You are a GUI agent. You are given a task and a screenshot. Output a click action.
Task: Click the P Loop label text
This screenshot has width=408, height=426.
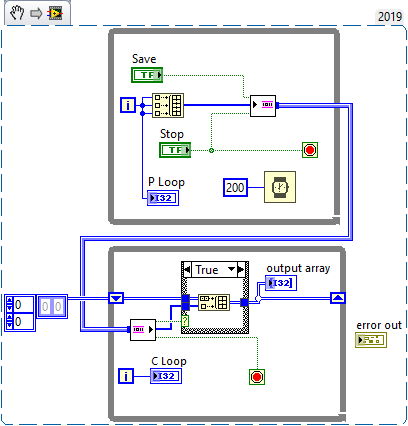pos(166,182)
